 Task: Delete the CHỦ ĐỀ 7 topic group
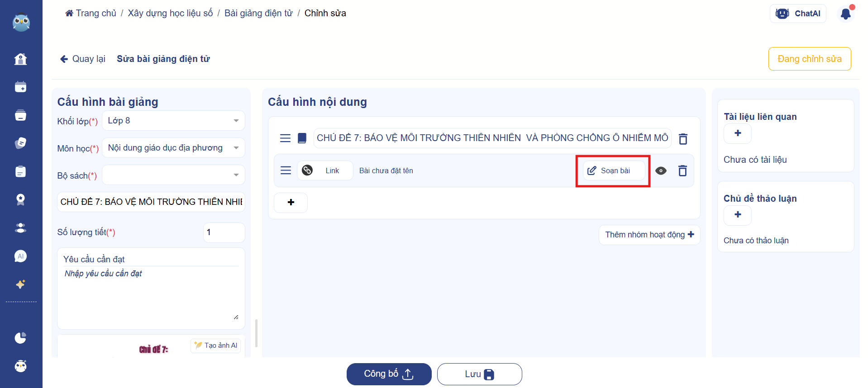683,139
